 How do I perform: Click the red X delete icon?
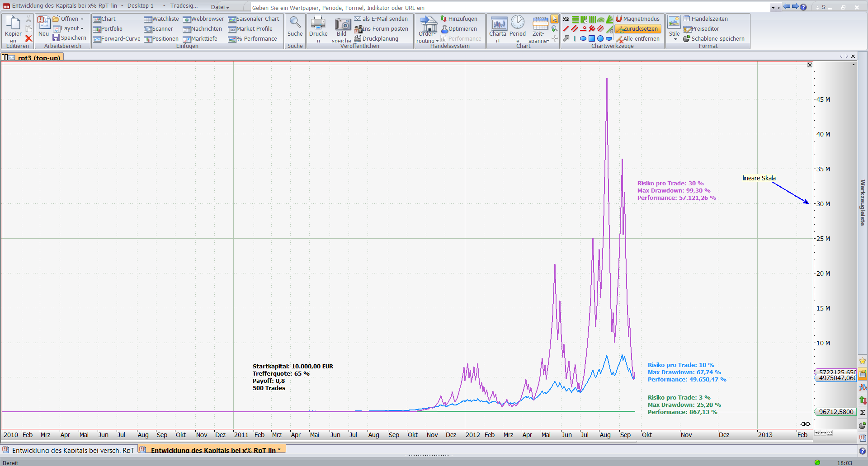click(x=28, y=39)
